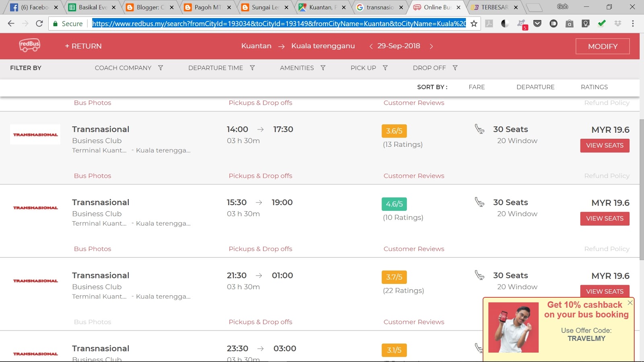Screen dimensions: 644x362
Task: Open Pickups & Drop offs for 15:30 bus
Action: pos(260,249)
